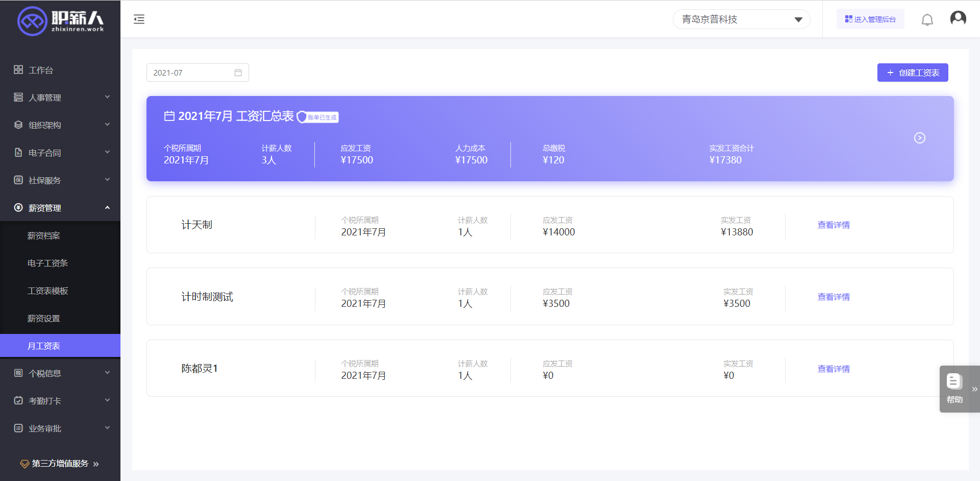This screenshot has width=980, height=481.
Task: View details for 计天制 payroll
Action: pos(834,225)
